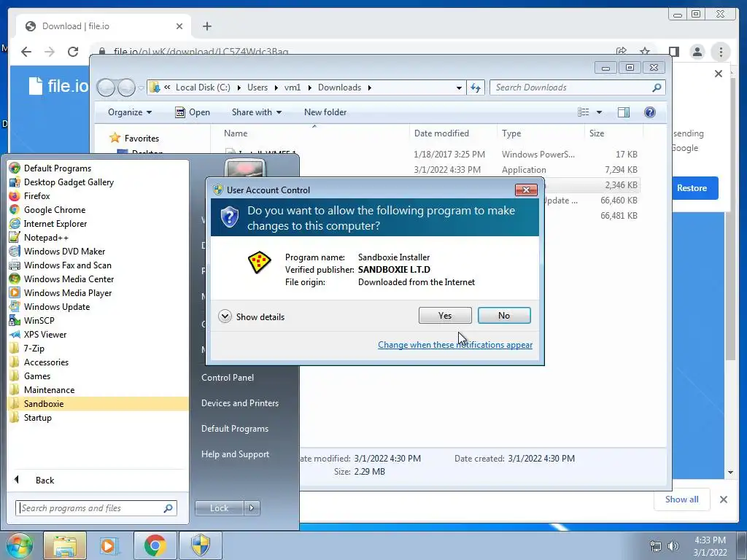
Task: Toggle the preview pane button
Action: pyautogui.click(x=624, y=112)
